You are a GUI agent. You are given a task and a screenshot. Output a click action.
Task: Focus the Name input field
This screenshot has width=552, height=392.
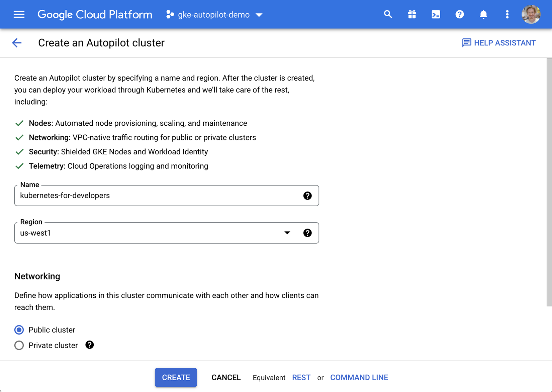(x=166, y=195)
